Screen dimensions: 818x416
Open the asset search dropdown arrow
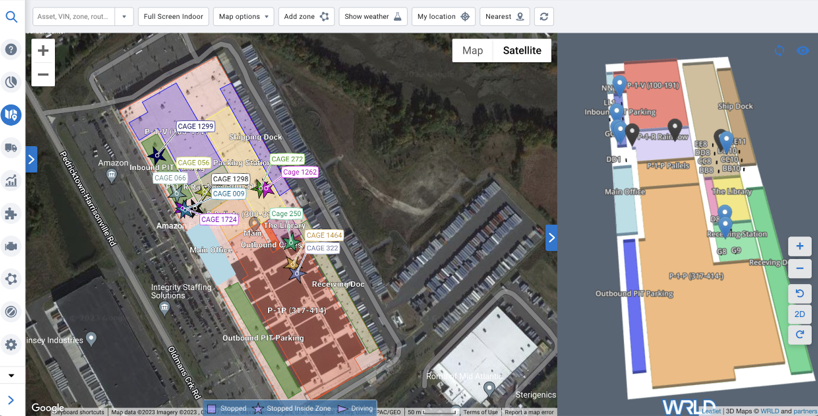pyautogui.click(x=124, y=17)
